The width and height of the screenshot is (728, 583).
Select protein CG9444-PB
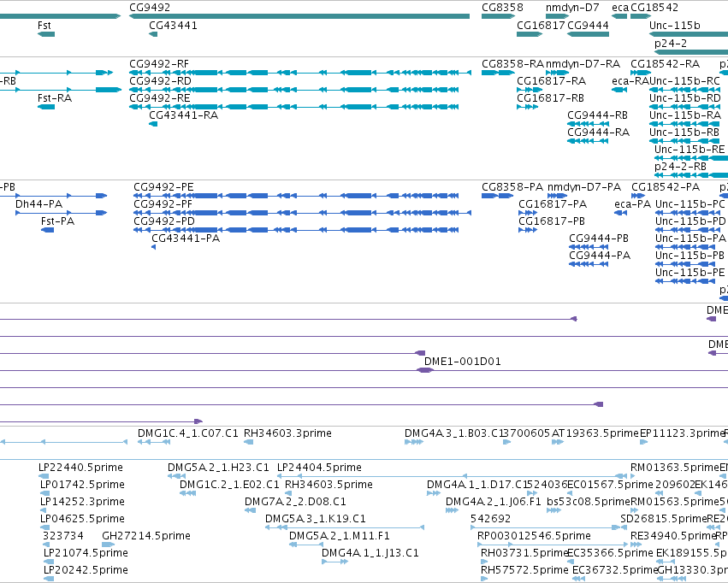[599, 238]
